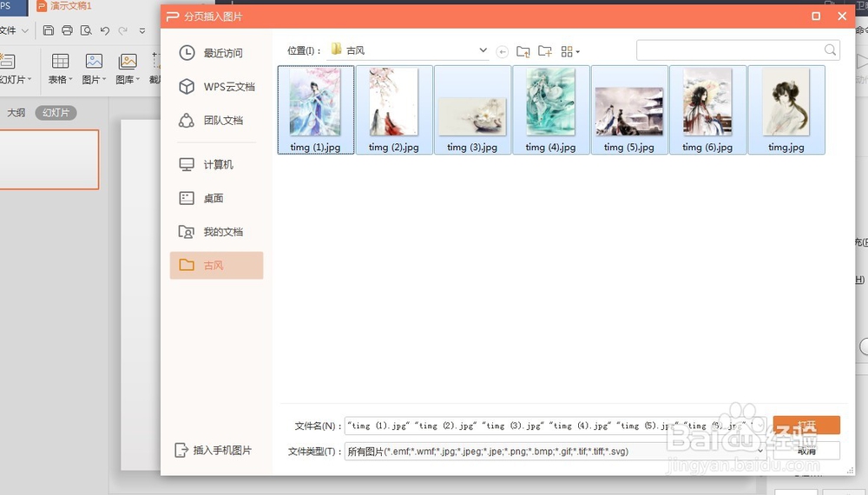
Task: Select thumbnail timg (3).jpg
Action: 472,109
